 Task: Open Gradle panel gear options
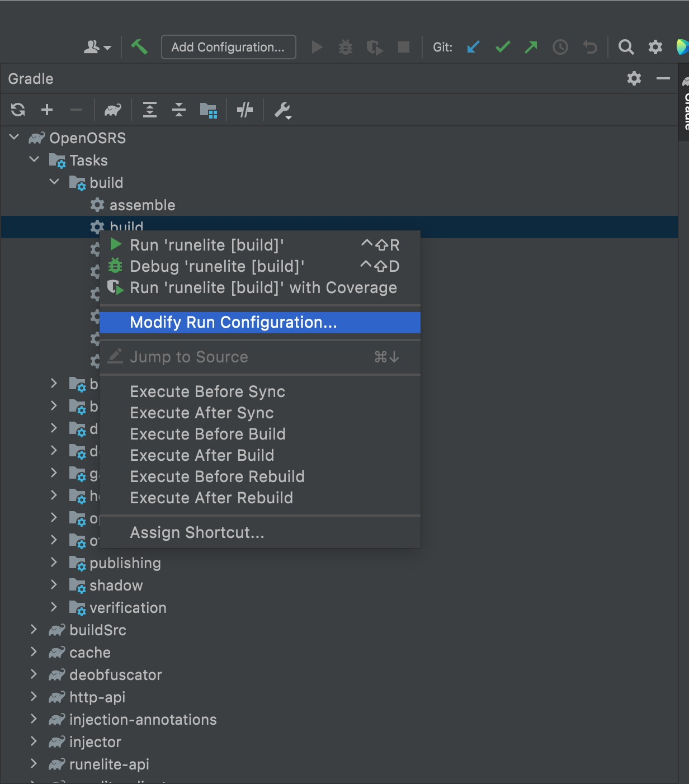[x=634, y=78]
